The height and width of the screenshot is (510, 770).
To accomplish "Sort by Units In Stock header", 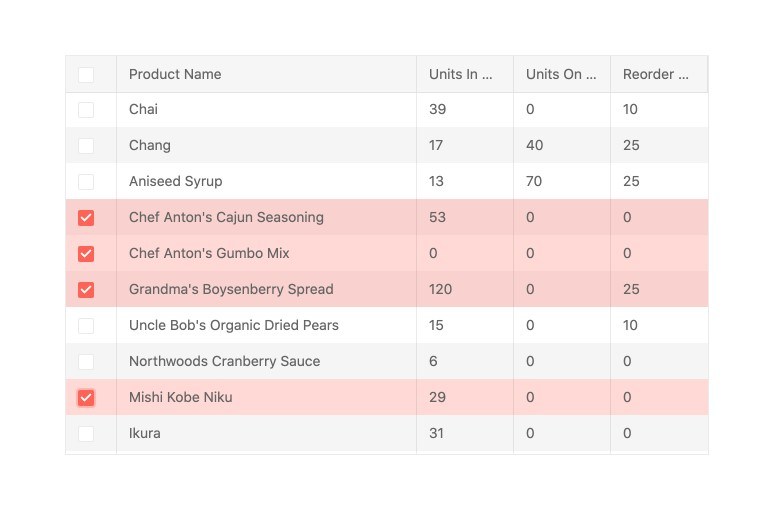I will point(461,74).
